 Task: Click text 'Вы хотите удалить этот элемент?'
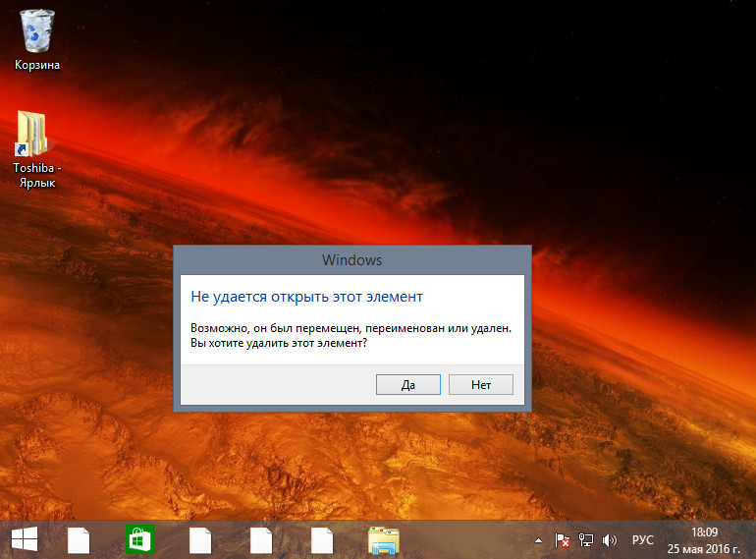click(x=279, y=343)
